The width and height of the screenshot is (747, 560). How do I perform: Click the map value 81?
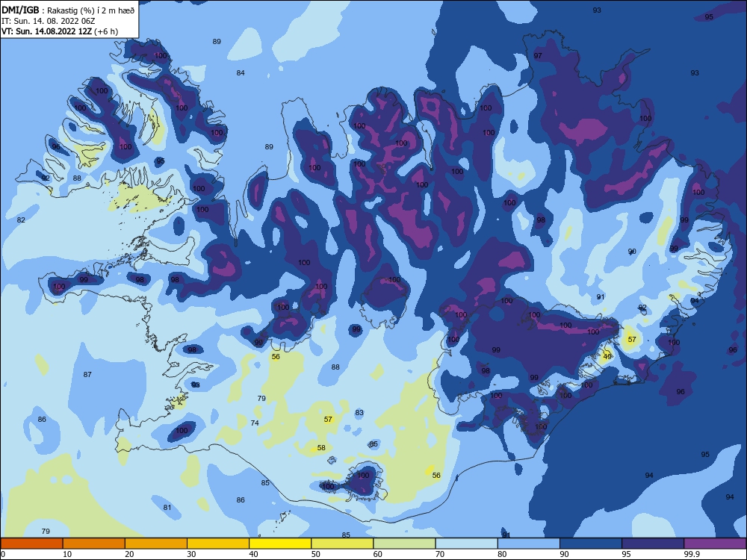tap(167, 508)
